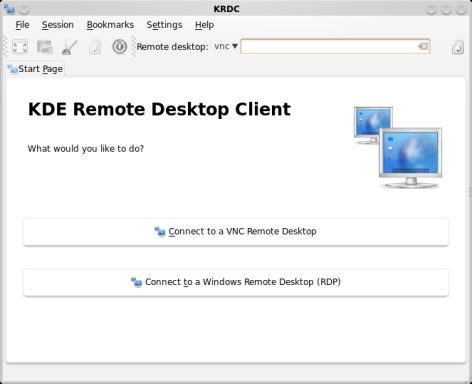Open the Bookmarks menu
This screenshot has height=384, width=472.
coord(110,25)
